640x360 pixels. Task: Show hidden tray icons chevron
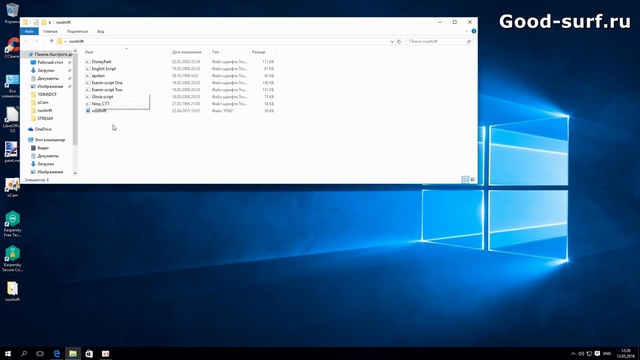tap(573, 353)
